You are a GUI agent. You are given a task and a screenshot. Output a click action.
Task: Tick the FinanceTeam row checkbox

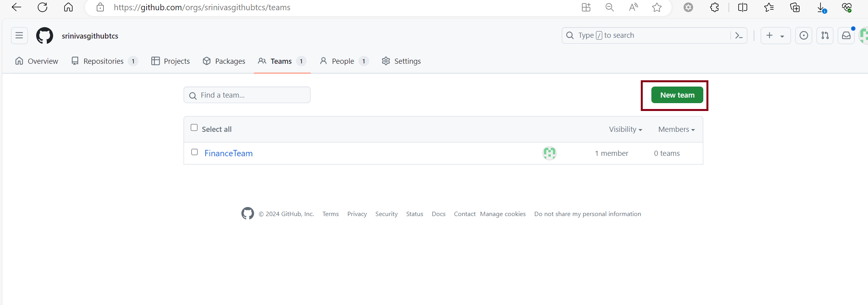195,152
